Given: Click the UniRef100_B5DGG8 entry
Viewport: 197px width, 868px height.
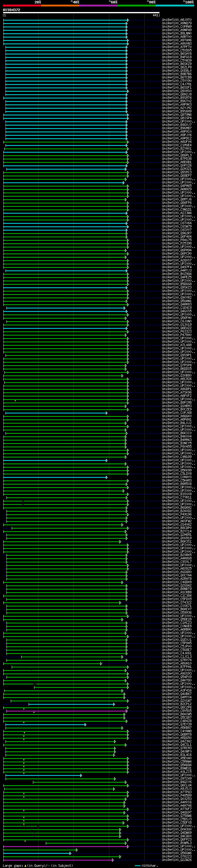Looking at the screenshot, I should point(177,284).
